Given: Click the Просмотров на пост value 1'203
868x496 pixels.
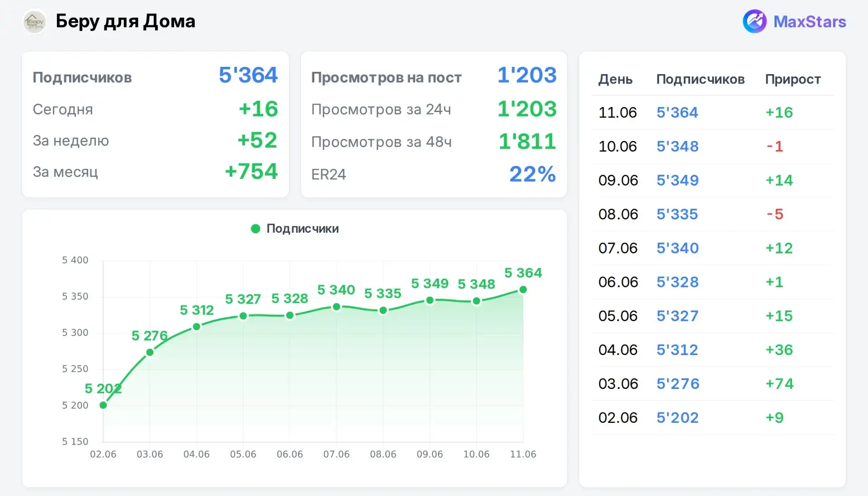Looking at the screenshot, I should (527, 75).
